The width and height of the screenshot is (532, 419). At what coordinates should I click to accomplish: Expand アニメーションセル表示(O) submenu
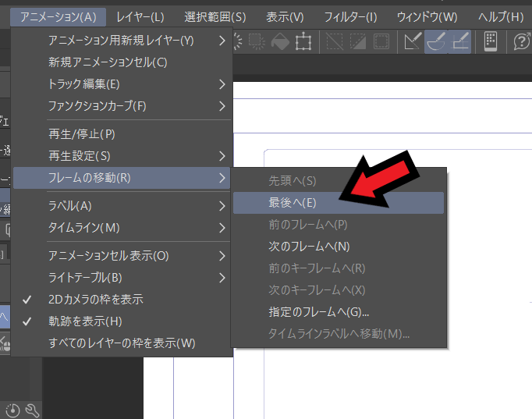[122, 256]
